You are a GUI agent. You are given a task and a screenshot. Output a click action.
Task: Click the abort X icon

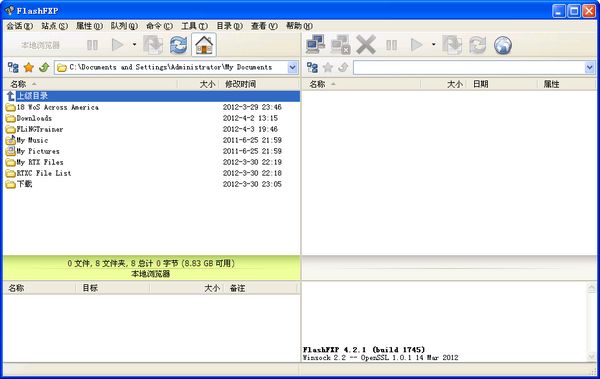click(x=366, y=44)
